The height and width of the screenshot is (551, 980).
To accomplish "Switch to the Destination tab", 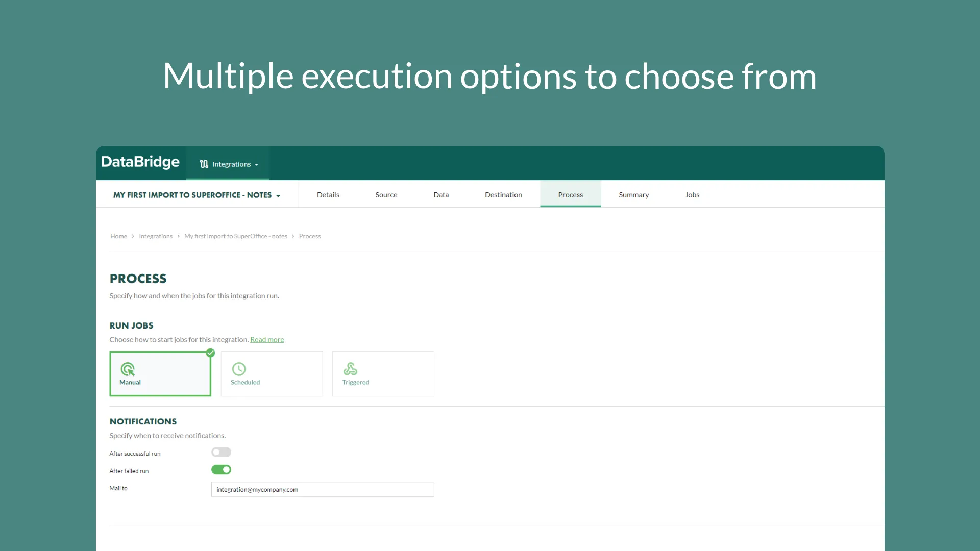I will [x=503, y=195].
